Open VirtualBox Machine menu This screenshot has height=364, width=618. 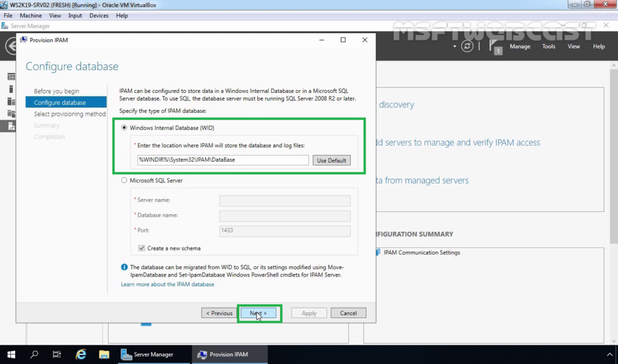click(31, 15)
